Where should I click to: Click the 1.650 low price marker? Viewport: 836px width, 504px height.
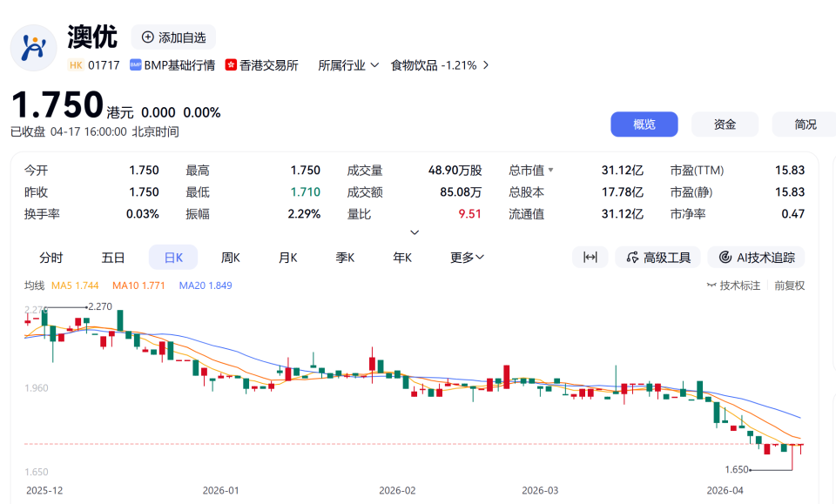click(737, 469)
